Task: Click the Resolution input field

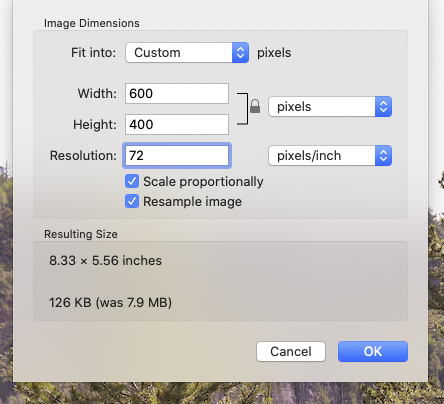Action: 177,156
